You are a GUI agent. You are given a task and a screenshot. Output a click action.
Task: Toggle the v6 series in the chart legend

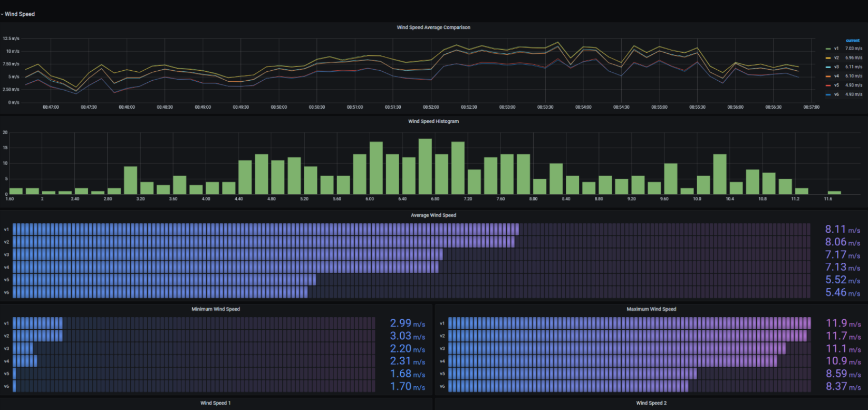836,94
